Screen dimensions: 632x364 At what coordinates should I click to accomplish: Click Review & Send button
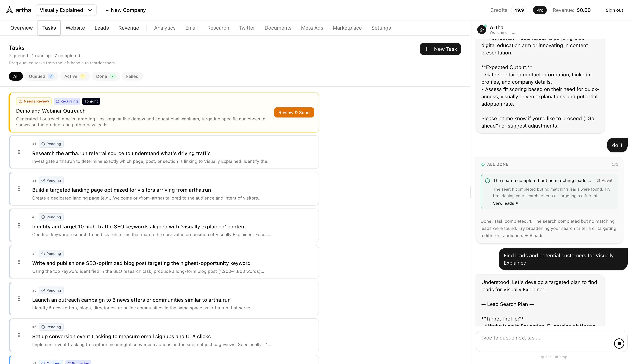(294, 113)
